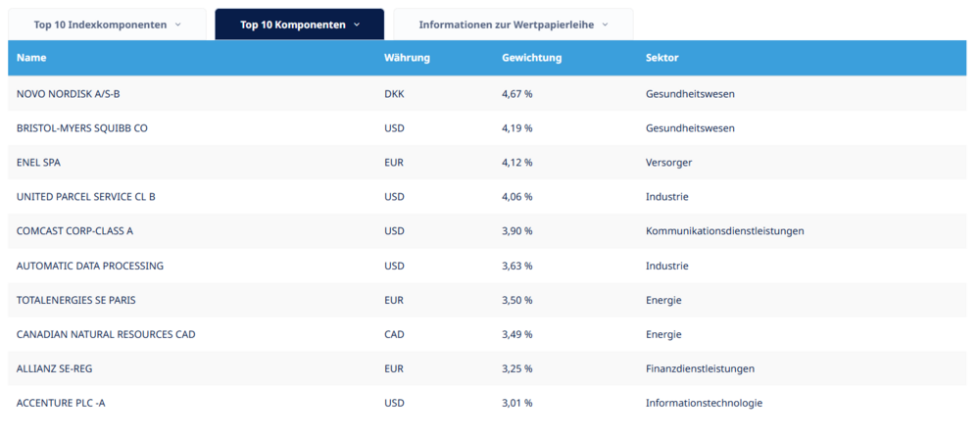Click TOTALENERGIES SE PARIS name
The width and height of the screenshot is (980, 440).
pyautogui.click(x=76, y=300)
